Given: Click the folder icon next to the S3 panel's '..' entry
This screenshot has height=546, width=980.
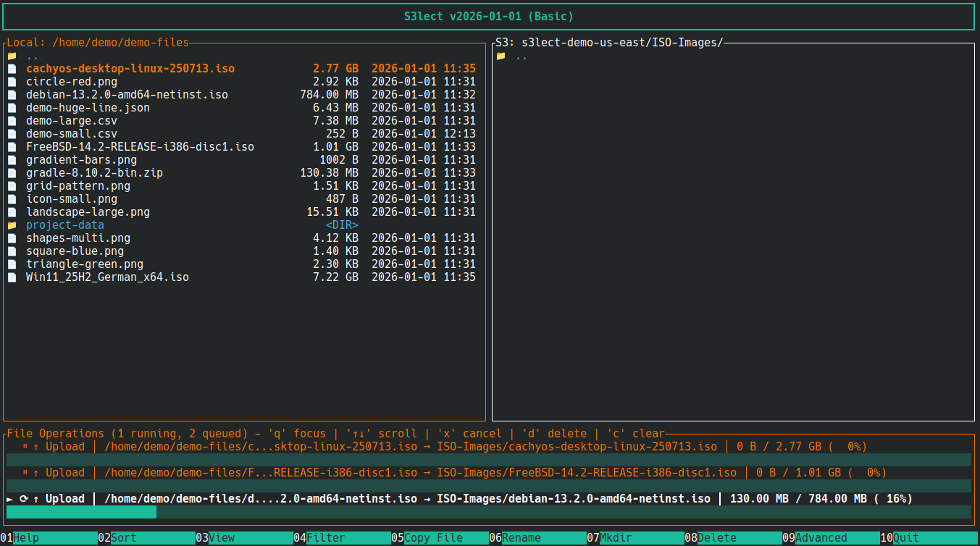Looking at the screenshot, I should click(502, 55).
